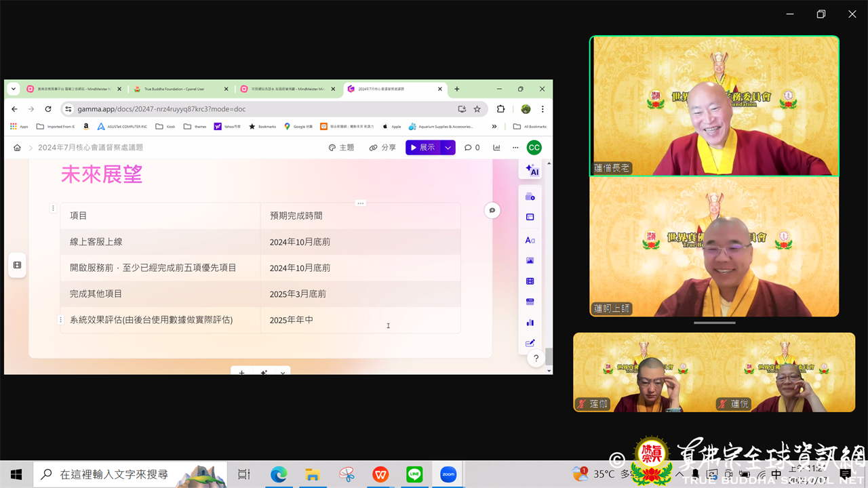This screenshot has height=488, width=868.
Task: Click the analytics icon in Gamma header
Action: pyautogui.click(x=496, y=148)
